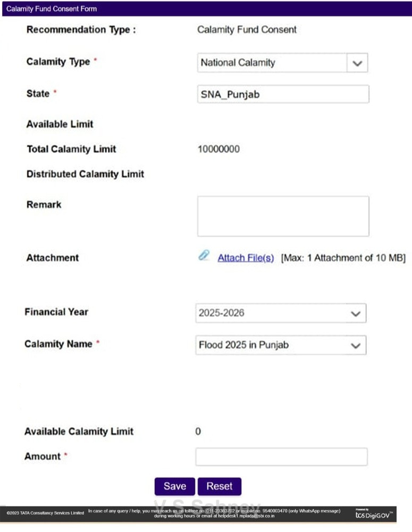Open the Calamity Name dropdown
Screen dimensions: 412x532
pyautogui.click(x=355, y=345)
